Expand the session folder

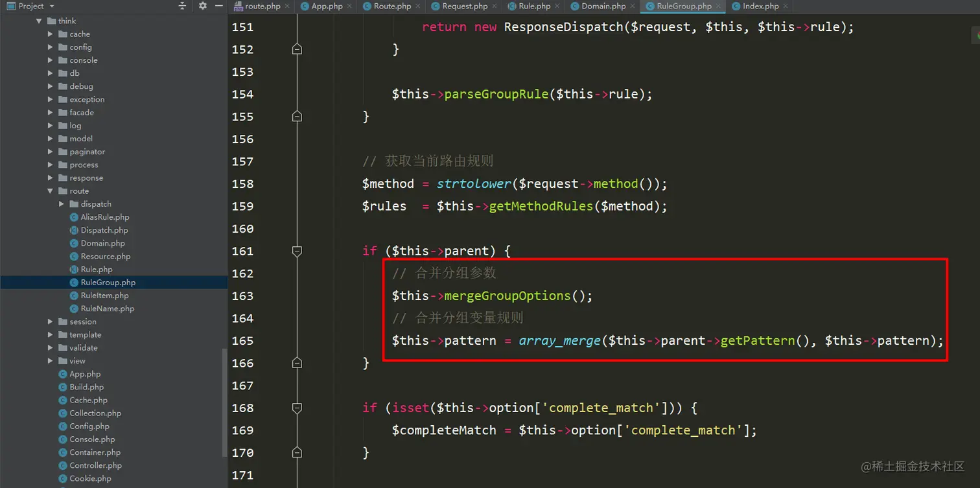point(51,321)
